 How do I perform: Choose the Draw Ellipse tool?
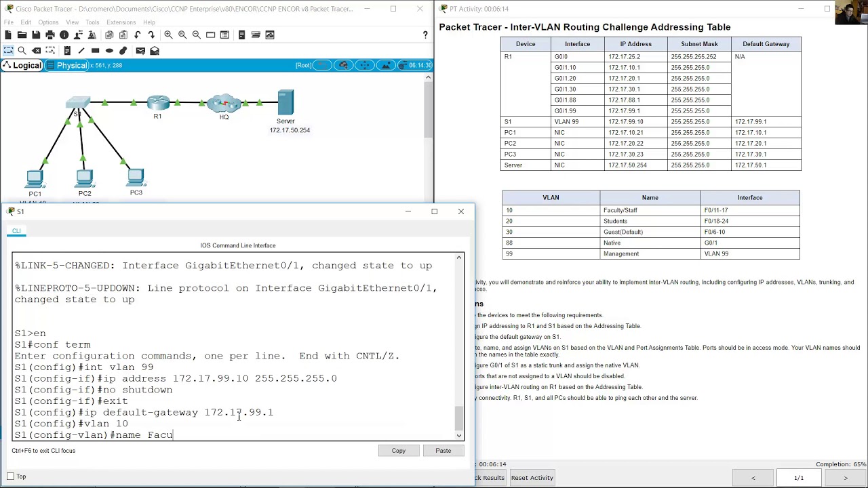[109, 51]
